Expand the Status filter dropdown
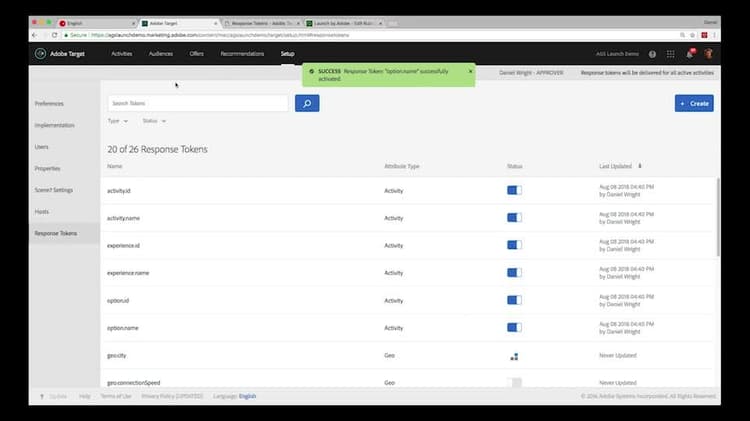Image resolution: width=750 pixels, height=421 pixels. pyautogui.click(x=154, y=121)
